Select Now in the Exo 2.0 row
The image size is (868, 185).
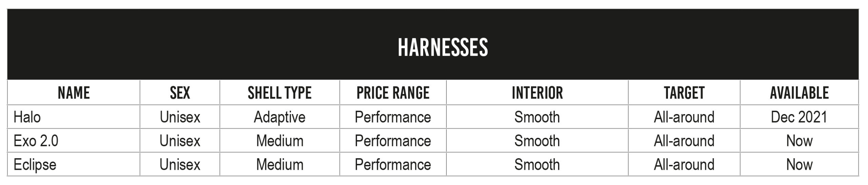pos(799,141)
